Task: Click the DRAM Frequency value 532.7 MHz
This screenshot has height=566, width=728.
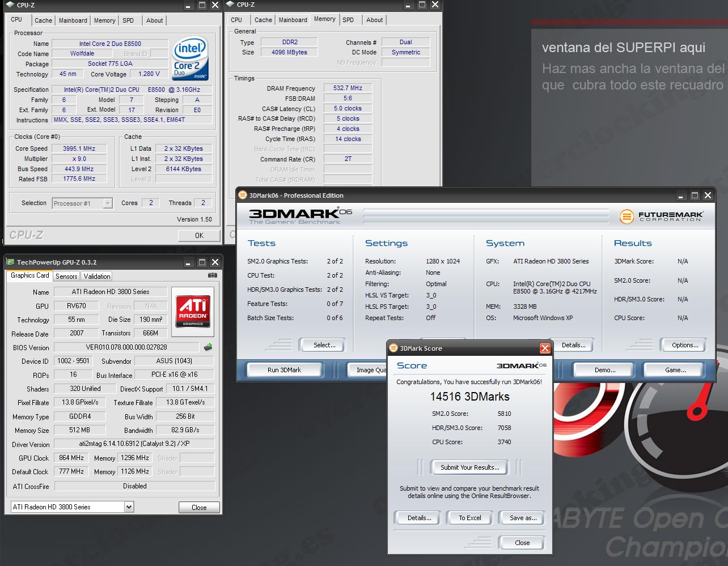Action: coord(348,88)
